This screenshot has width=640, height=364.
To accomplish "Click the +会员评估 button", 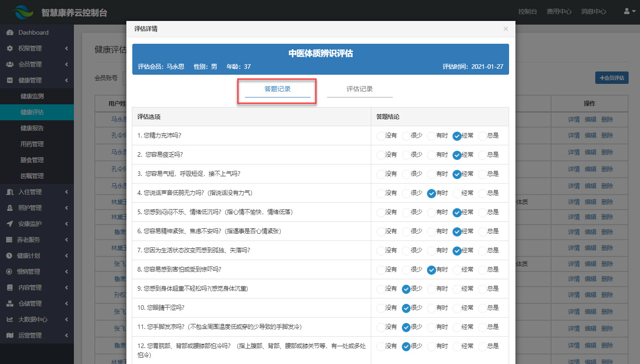I will [612, 78].
